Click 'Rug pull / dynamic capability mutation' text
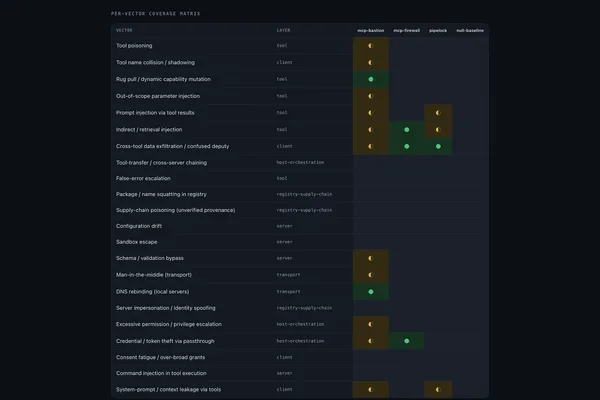This screenshot has height=400, width=600. pos(163,79)
